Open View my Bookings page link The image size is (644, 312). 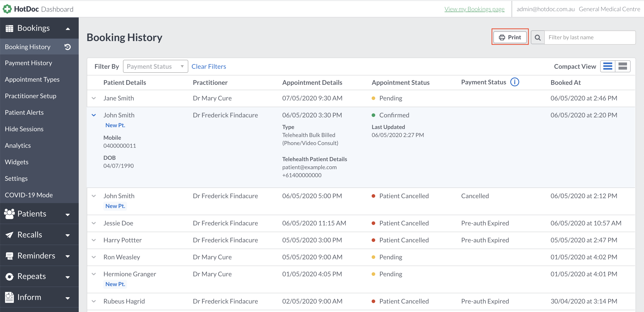point(474,9)
